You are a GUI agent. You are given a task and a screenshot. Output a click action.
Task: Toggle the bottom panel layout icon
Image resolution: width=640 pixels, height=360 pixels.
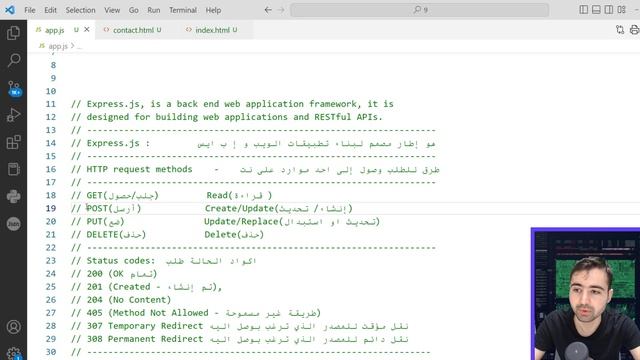point(596,10)
